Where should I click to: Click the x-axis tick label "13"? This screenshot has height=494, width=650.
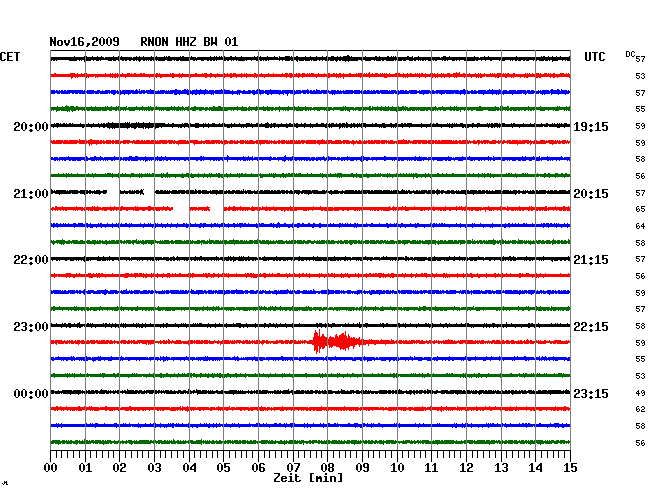point(501,468)
